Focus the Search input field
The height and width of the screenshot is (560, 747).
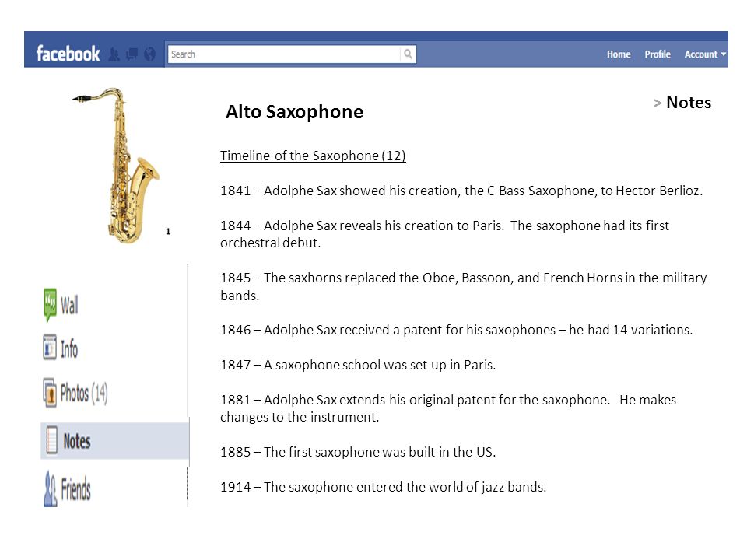pyautogui.click(x=284, y=54)
